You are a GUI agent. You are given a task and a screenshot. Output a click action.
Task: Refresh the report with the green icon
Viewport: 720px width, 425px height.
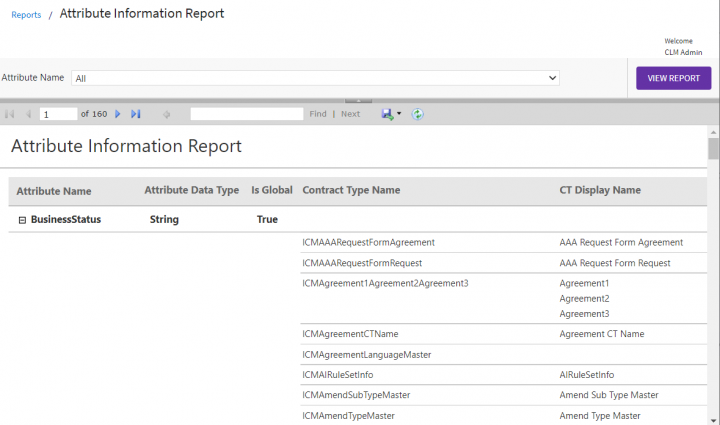tap(418, 114)
